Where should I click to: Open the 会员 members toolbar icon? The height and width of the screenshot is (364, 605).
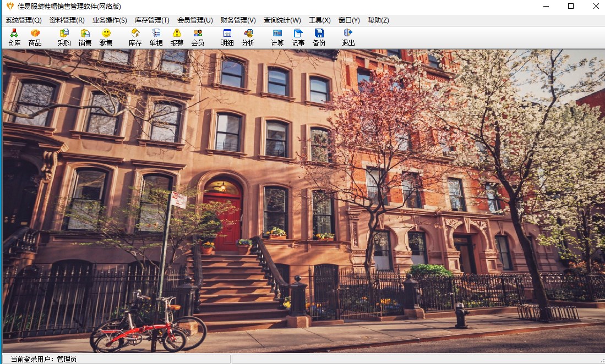[x=198, y=37]
